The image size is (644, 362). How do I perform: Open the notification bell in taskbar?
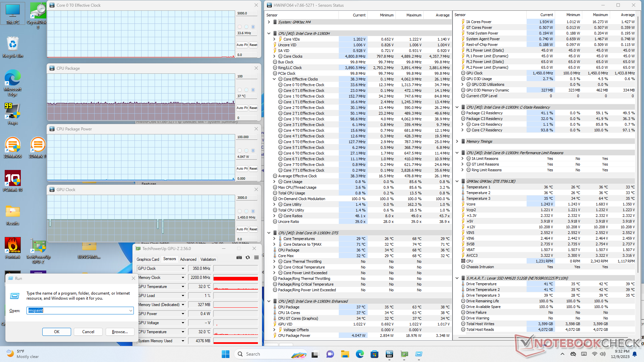pos(635,354)
